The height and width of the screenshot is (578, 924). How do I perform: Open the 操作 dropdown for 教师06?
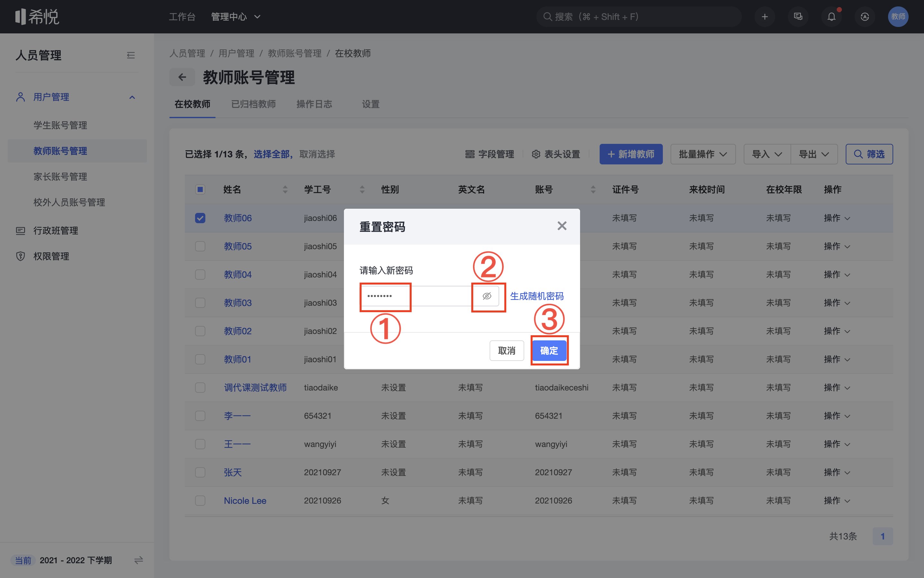(836, 218)
